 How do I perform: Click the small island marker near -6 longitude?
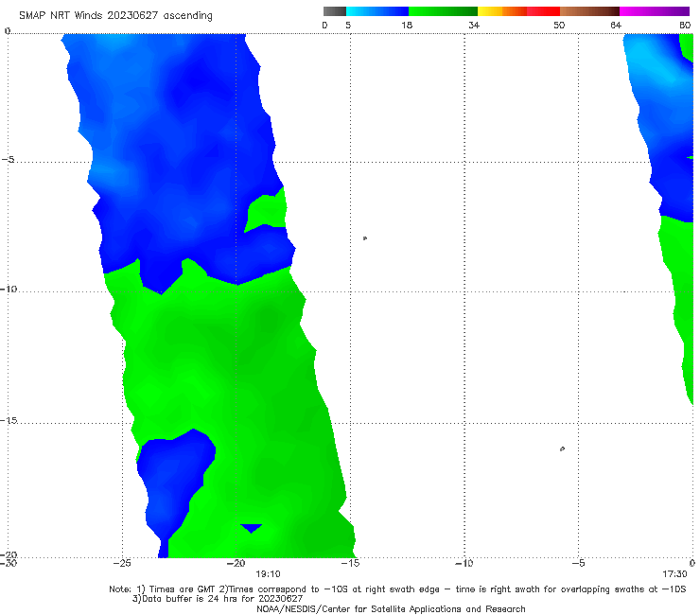[562, 448]
